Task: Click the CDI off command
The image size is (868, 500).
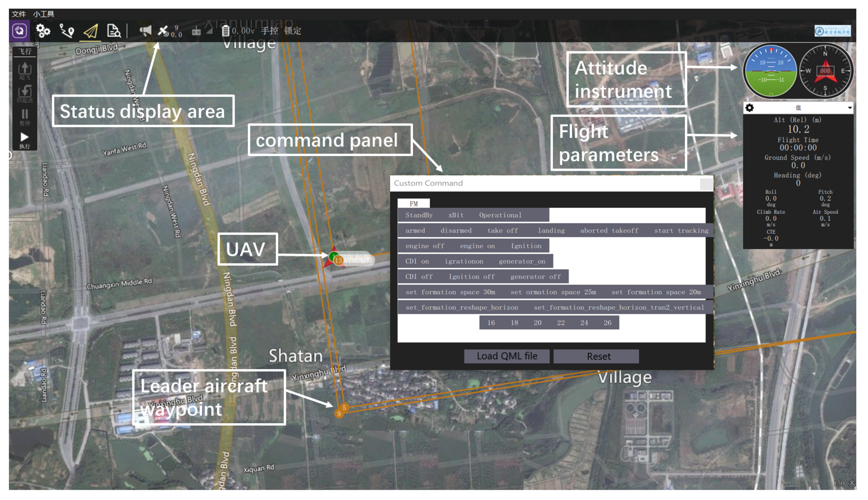Action: 419,277
